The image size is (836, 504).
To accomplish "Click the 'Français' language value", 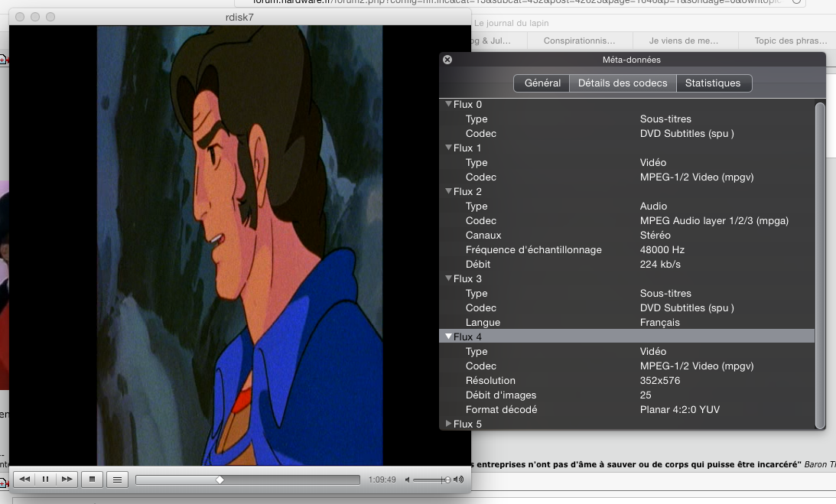I will [x=659, y=323].
